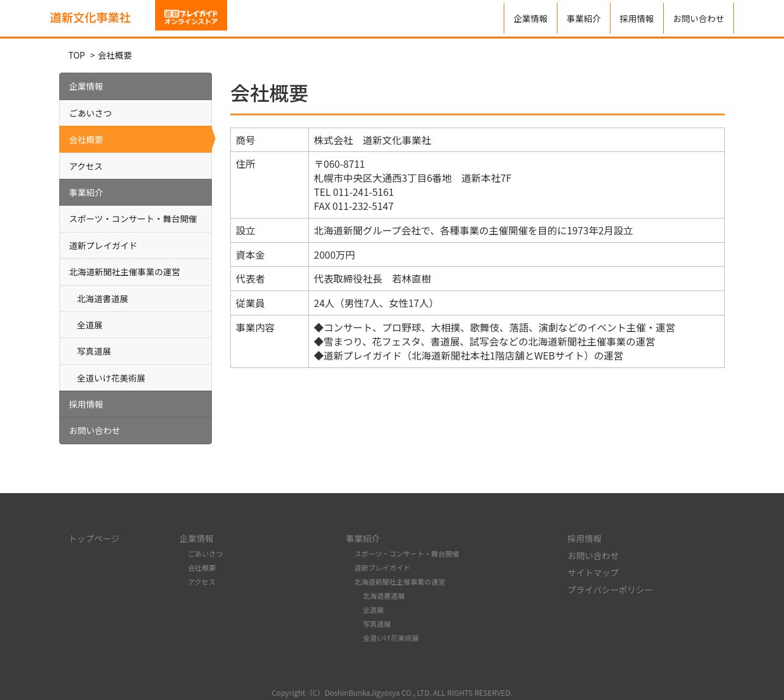Screen dimensions: 784x700
Task: Open the 企業情報 top navigation menu
Action: [x=531, y=18]
